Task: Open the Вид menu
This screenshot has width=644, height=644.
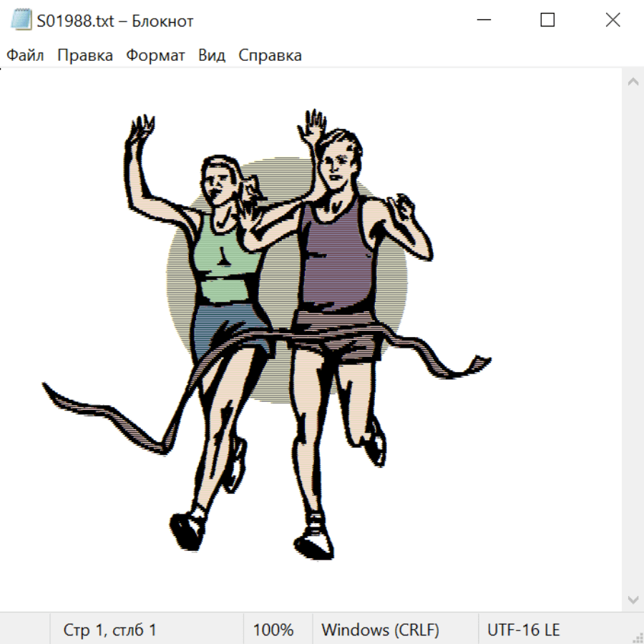Action: click(212, 56)
